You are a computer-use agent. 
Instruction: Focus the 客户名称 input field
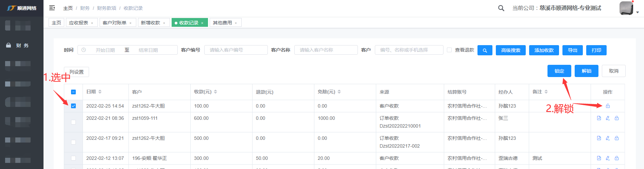point(326,50)
